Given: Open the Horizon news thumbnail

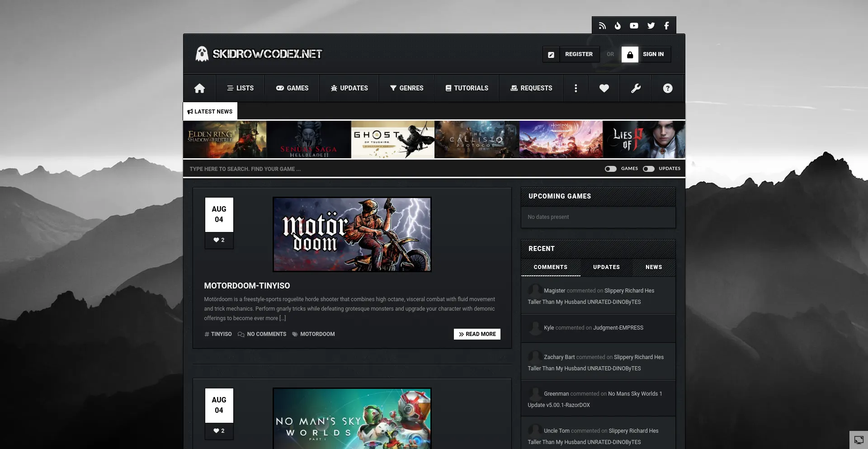Looking at the screenshot, I should [561, 139].
